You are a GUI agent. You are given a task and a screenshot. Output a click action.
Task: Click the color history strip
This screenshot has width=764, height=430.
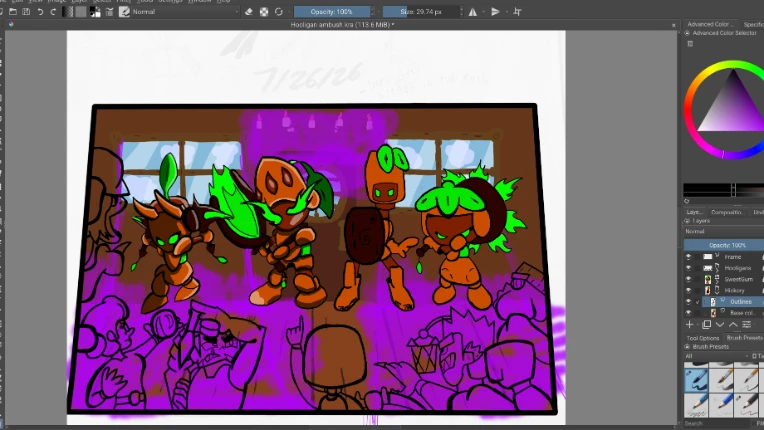[724, 190]
